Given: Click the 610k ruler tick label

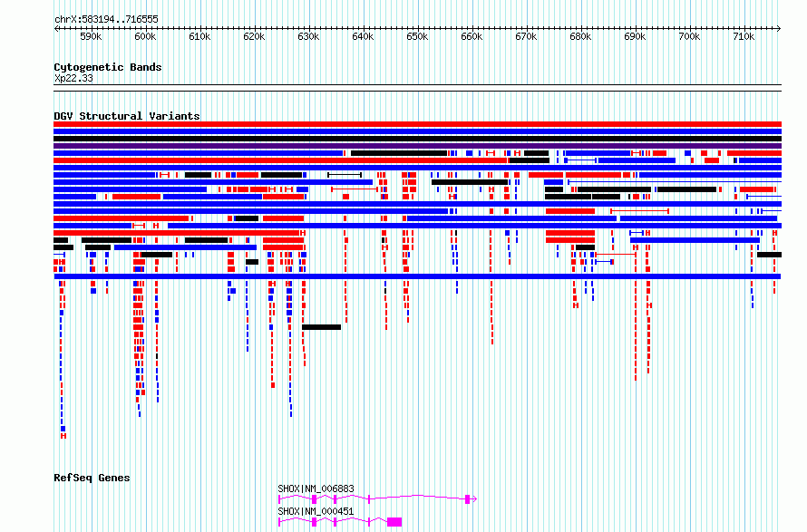Looking at the screenshot, I should [199, 36].
